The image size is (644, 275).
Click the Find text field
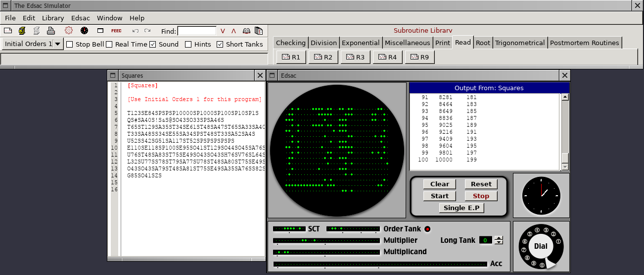(x=196, y=31)
